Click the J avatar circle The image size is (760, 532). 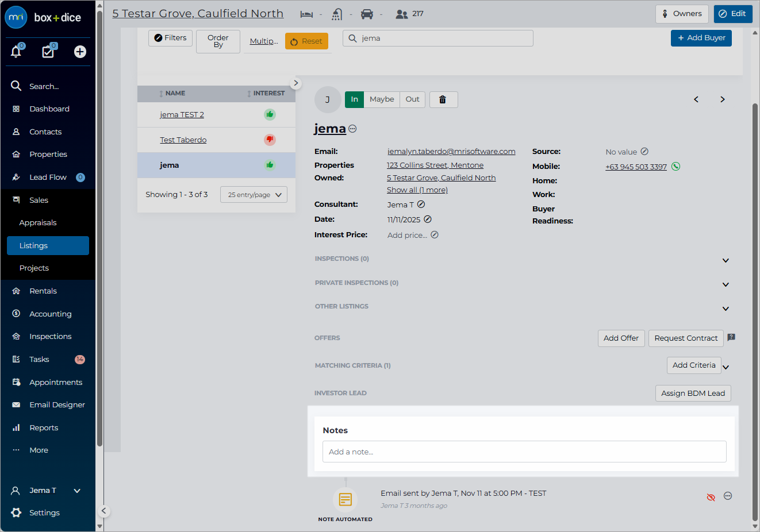tap(328, 99)
